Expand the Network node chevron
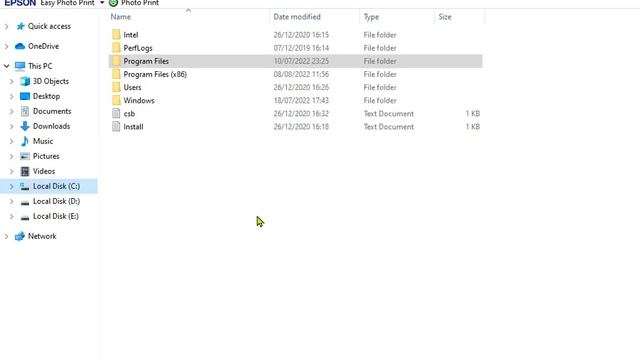The height and width of the screenshot is (360, 640). coord(7,236)
